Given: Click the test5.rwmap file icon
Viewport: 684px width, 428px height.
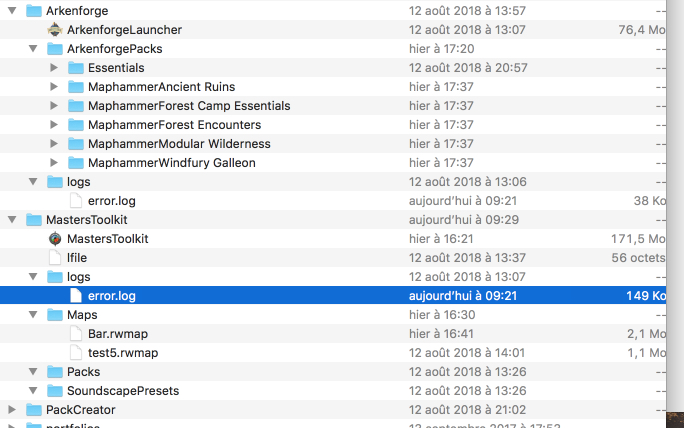Looking at the screenshot, I should click(76, 353).
